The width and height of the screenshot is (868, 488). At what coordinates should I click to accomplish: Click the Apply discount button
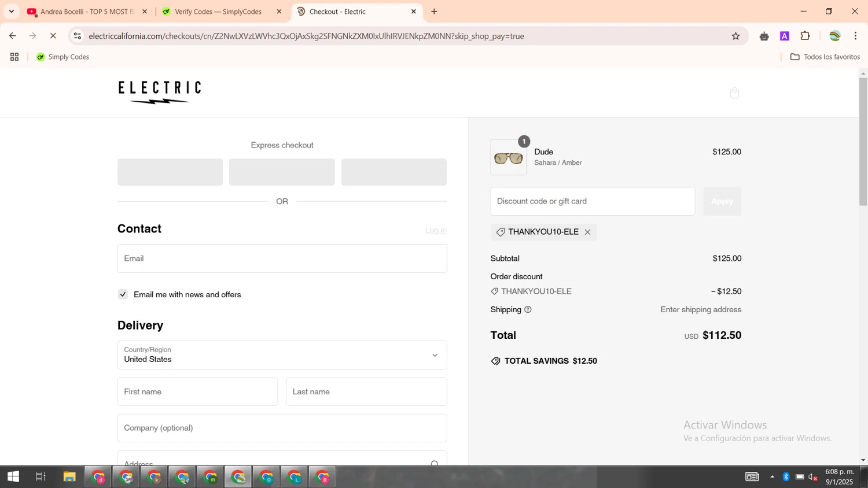tap(722, 201)
